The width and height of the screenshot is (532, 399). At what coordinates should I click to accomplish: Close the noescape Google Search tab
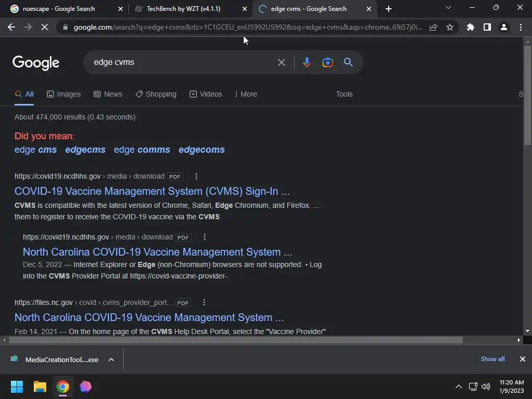click(x=121, y=9)
